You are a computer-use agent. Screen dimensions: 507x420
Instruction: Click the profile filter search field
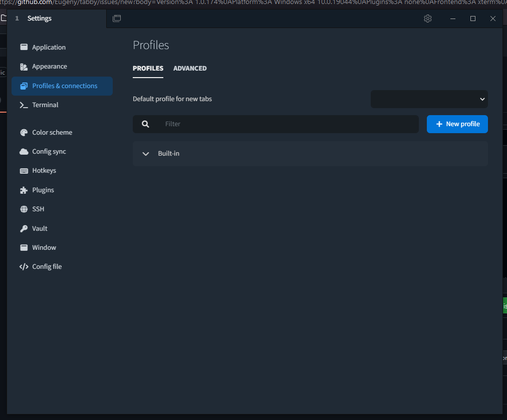tap(276, 124)
